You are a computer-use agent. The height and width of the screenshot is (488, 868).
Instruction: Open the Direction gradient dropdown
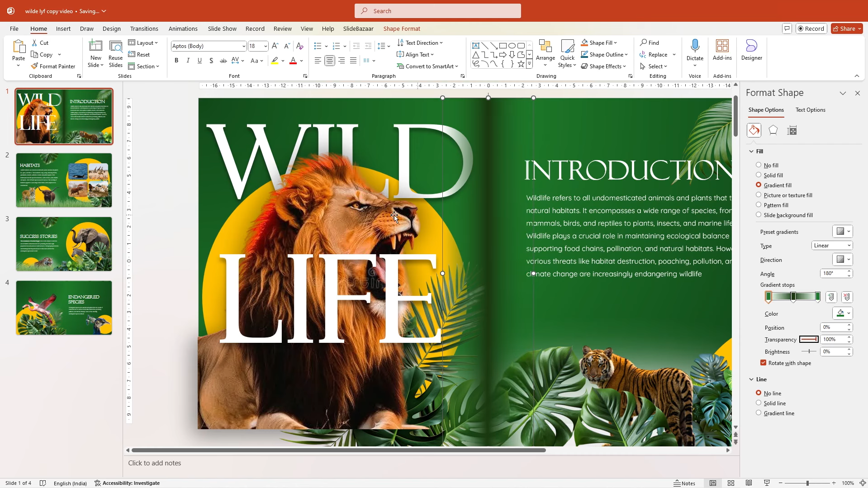pos(842,260)
